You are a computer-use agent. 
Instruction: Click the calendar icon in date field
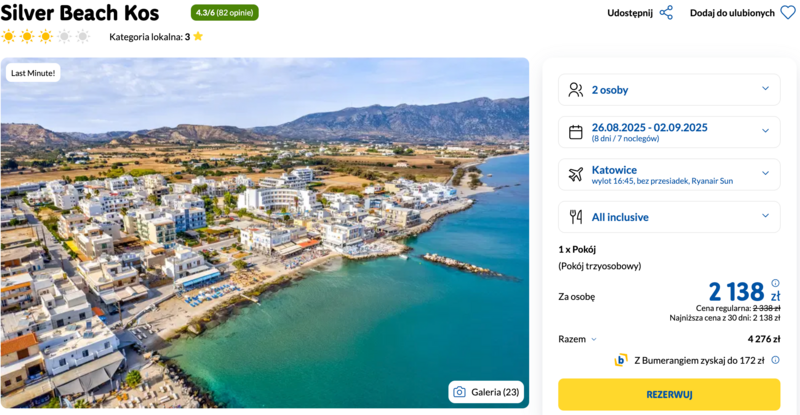[x=576, y=132]
